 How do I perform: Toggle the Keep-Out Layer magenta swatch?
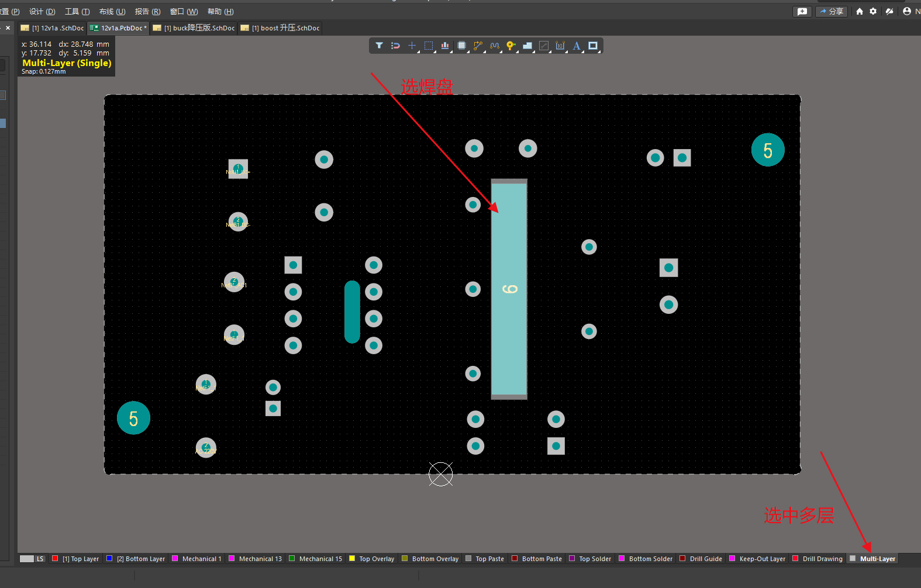point(732,559)
